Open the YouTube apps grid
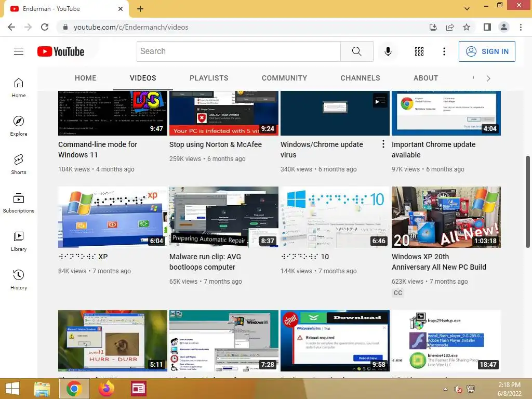 419,51
